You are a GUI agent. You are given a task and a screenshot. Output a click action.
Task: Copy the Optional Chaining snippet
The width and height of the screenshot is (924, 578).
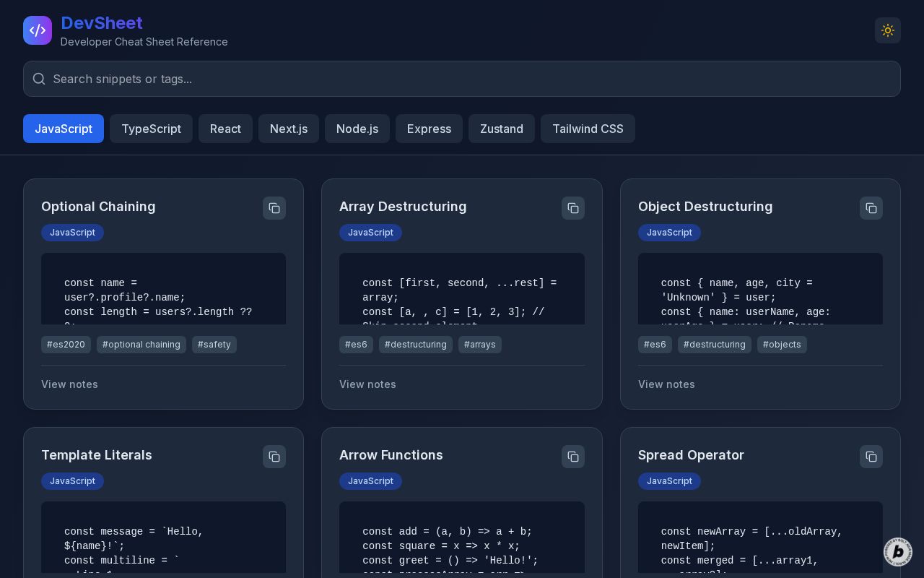[274, 208]
